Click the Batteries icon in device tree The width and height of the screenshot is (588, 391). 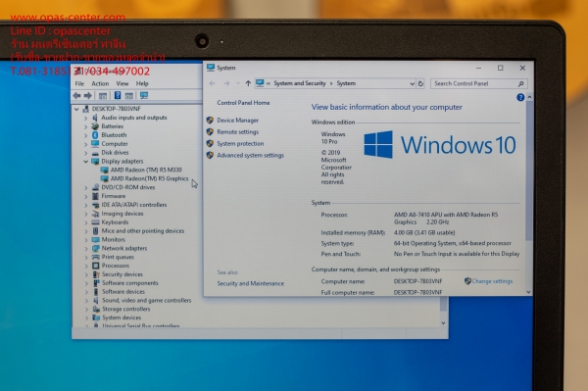point(95,126)
